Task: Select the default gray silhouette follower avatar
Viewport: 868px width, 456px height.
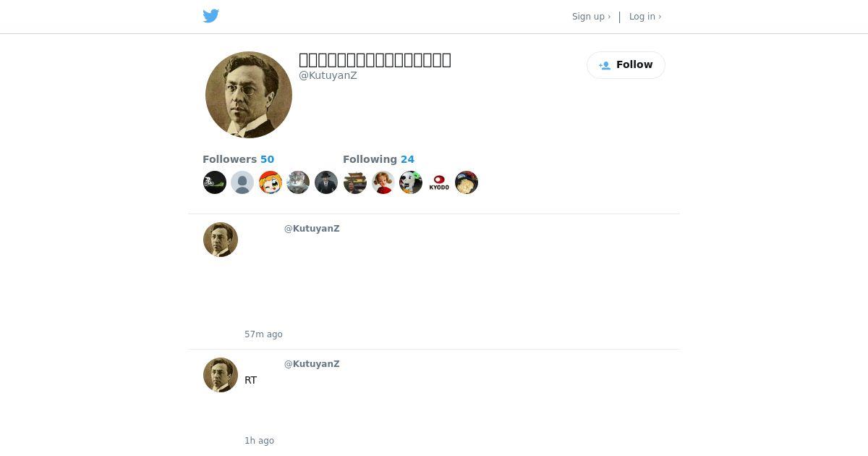Action: (242, 182)
